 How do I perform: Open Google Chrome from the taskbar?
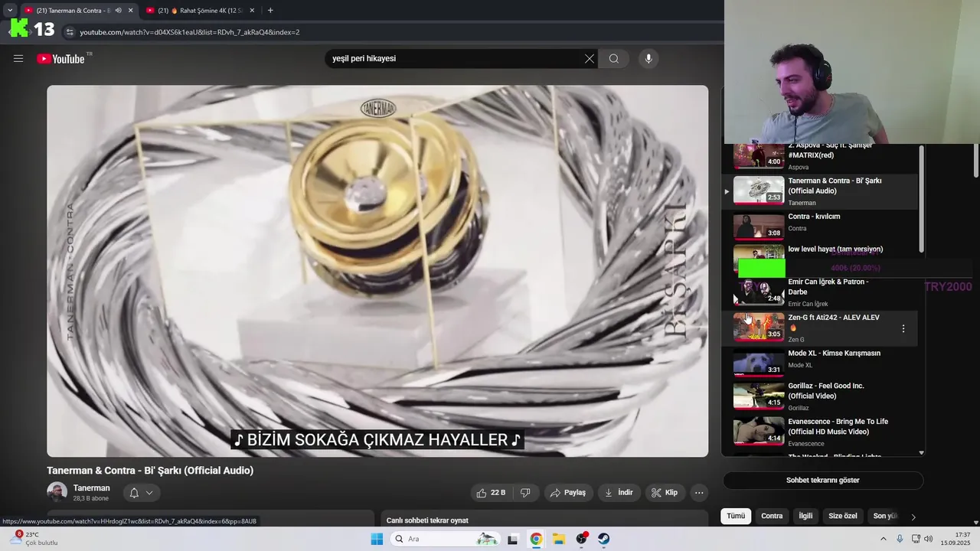[536, 539]
